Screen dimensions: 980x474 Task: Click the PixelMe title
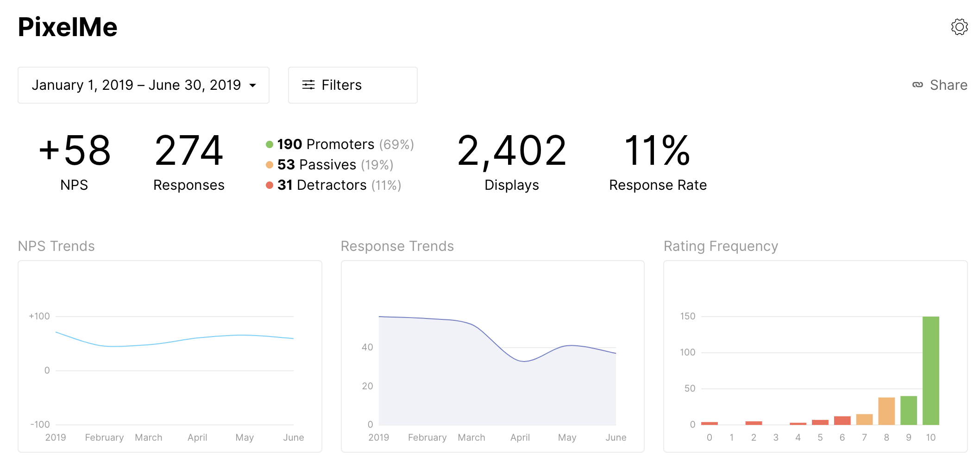68,27
